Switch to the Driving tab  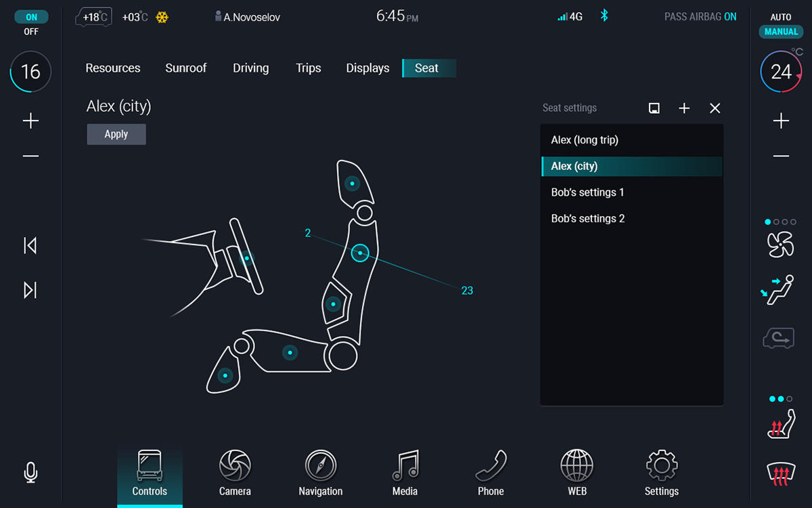coord(250,68)
